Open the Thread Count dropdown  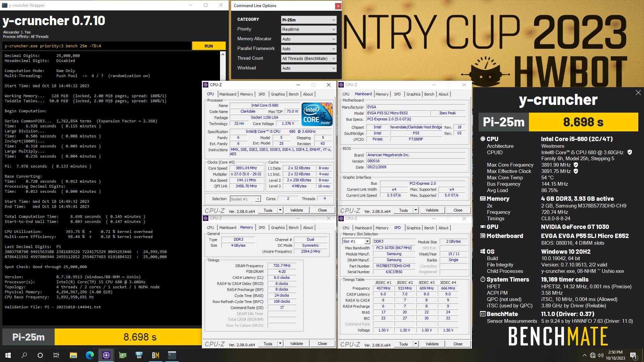(x=309, y=59)
